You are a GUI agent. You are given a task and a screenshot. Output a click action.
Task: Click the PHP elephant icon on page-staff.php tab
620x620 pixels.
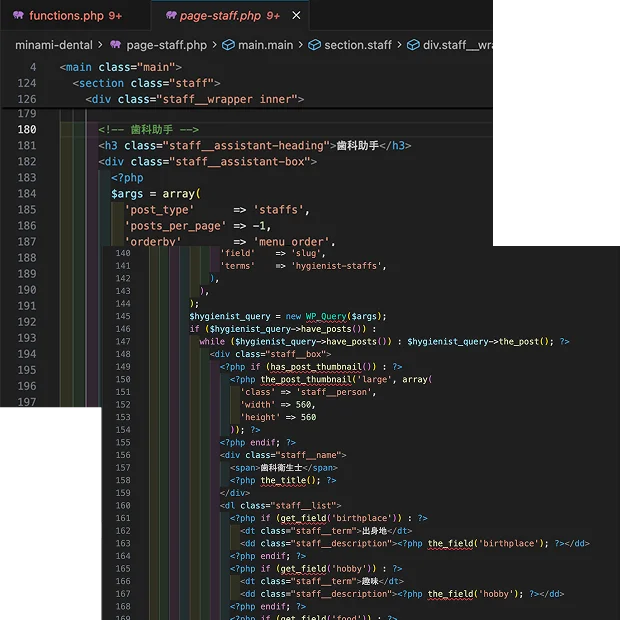[x=171, y=15]
